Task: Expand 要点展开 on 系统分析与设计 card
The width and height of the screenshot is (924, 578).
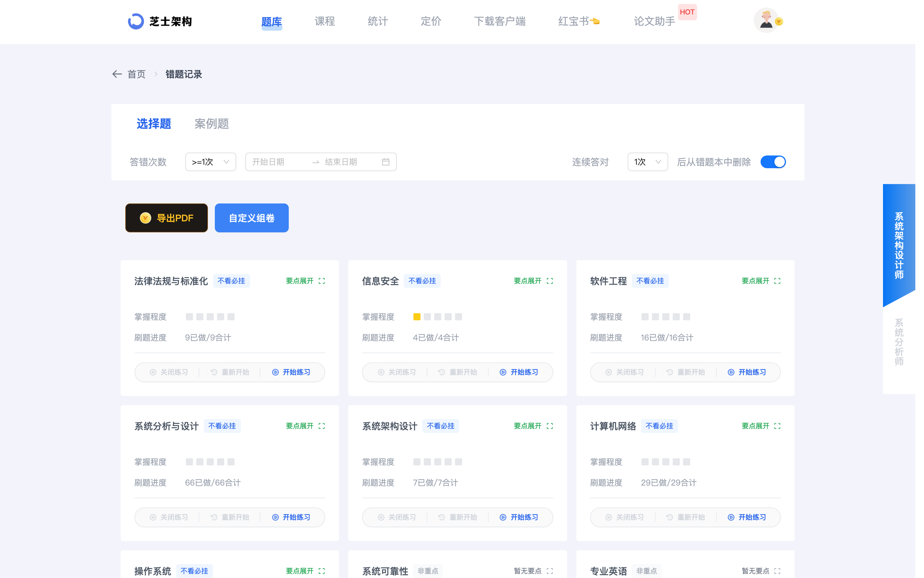Action: tap(300, 426)
